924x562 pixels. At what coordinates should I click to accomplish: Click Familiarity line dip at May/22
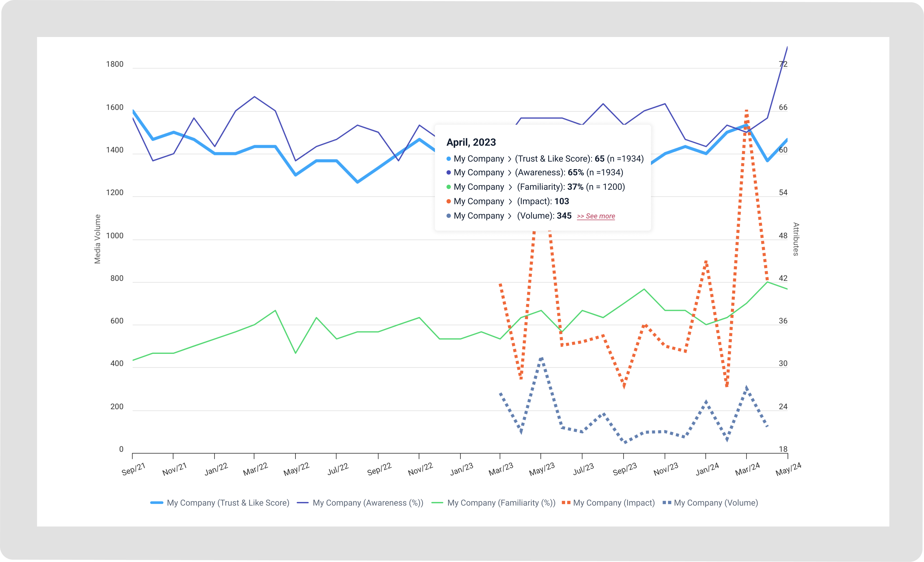[296, 353]
